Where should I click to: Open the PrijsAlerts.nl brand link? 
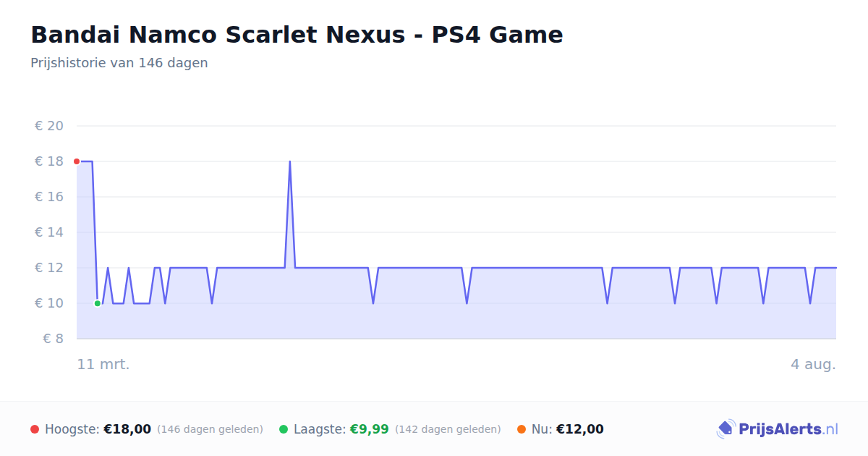(x=778, y=429)
